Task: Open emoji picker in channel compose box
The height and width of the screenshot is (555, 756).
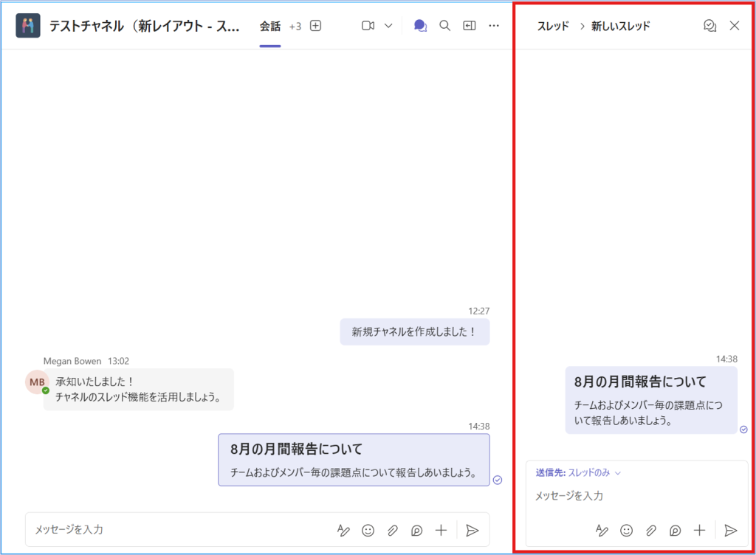Action: point(368,531)
